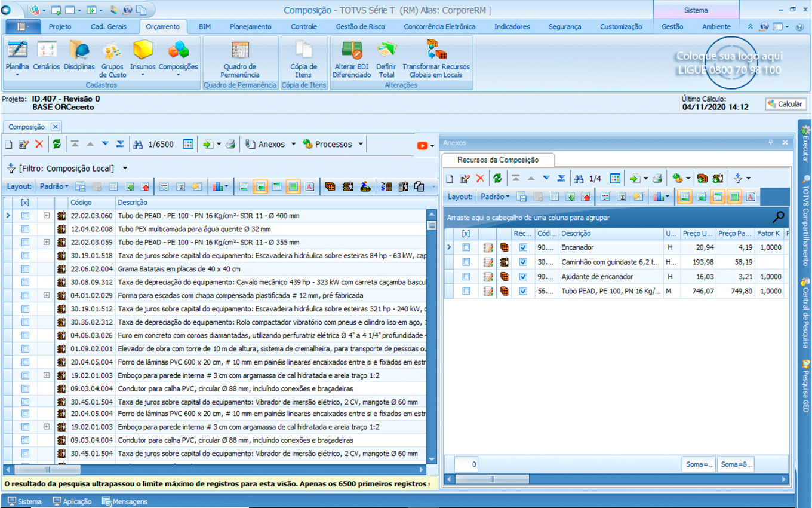Check the box for Tubo PEX multicamada row
The width and height of the screenshot is (812, 508).
click(25, 229)
